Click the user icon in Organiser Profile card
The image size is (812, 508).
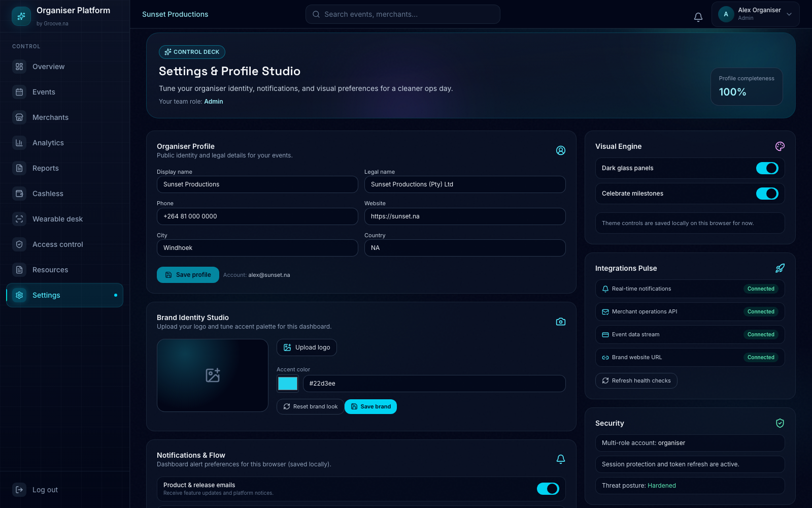561,150
